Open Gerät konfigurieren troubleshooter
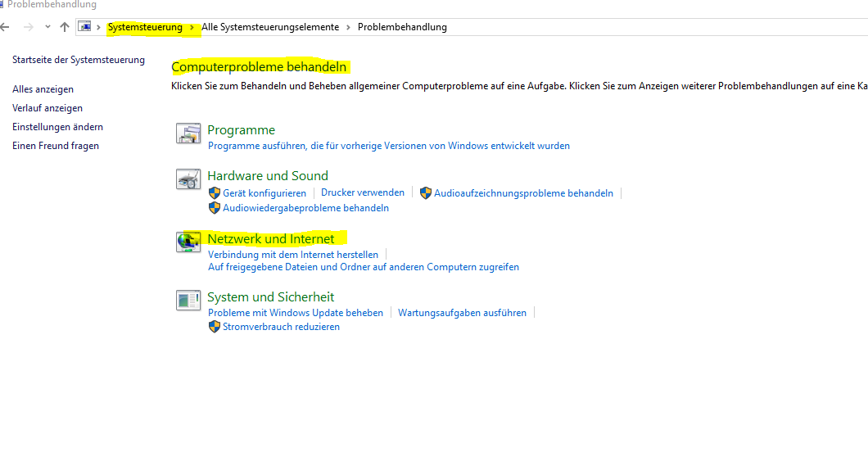 pyautogui.click(x=264, y=193)
